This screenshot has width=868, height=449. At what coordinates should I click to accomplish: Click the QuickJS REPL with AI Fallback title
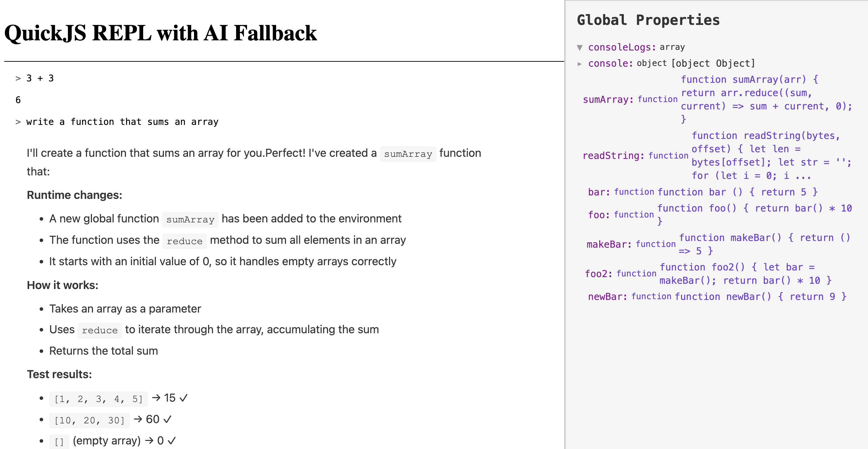(x=161, y=33)
